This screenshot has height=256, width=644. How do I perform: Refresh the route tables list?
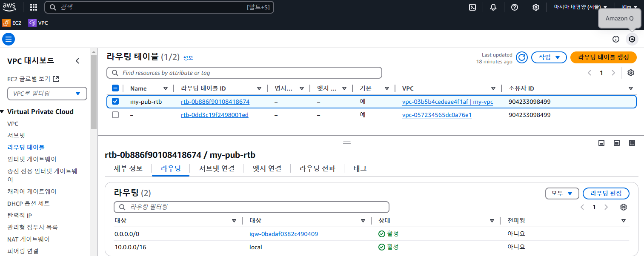522,57
